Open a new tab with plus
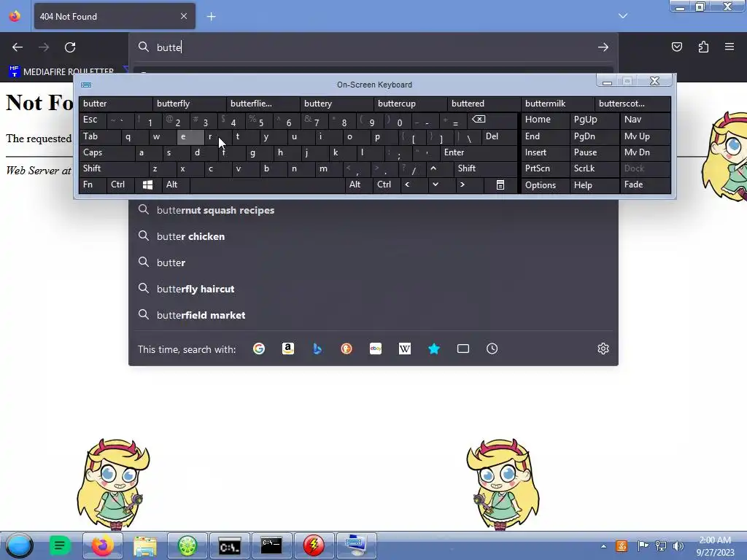 (212, 17)
